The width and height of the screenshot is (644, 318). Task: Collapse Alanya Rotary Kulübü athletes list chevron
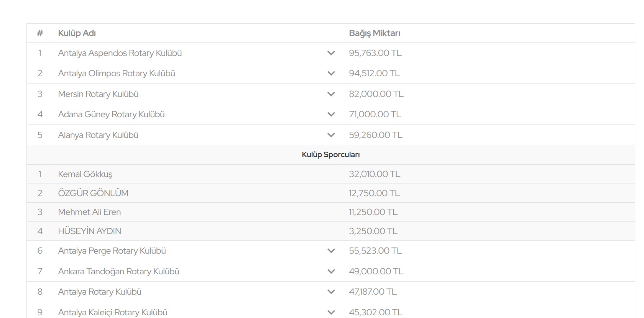click(331, 135)
